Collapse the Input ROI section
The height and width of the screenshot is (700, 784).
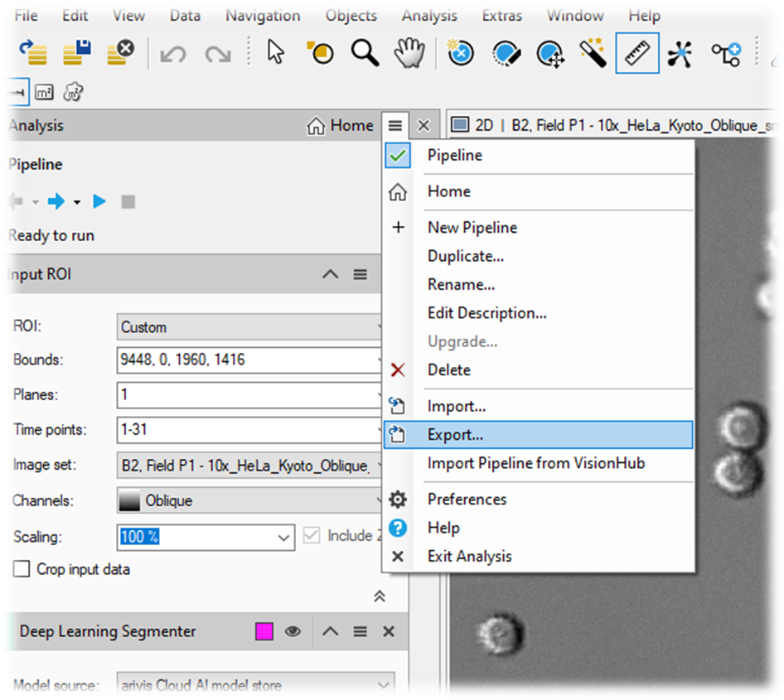point(330,273)
